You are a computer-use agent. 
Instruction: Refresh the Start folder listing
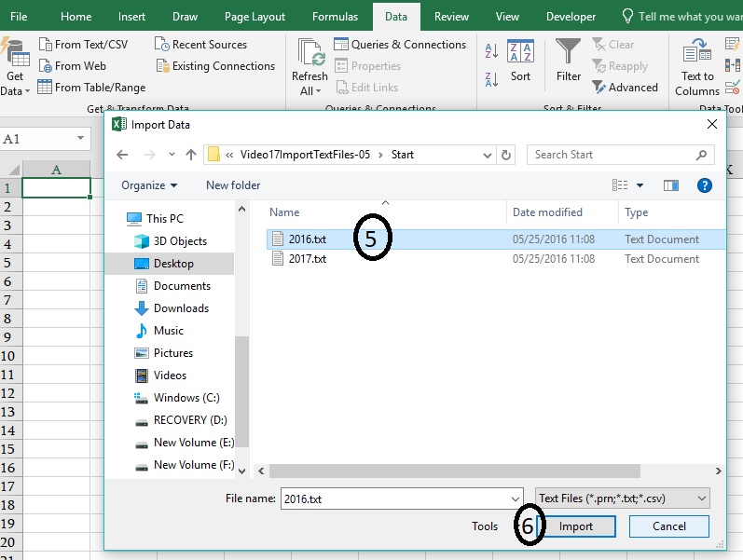pos(506,155)
